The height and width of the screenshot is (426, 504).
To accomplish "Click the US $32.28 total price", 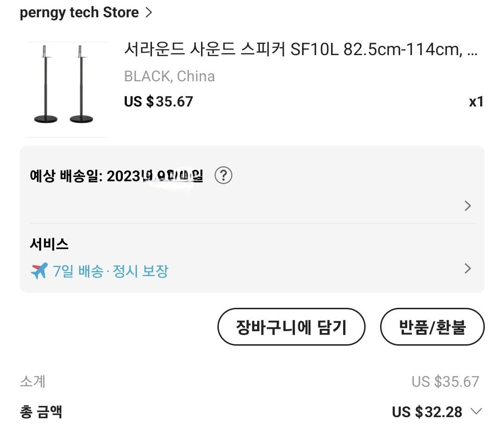I will [x=427, y=412].
